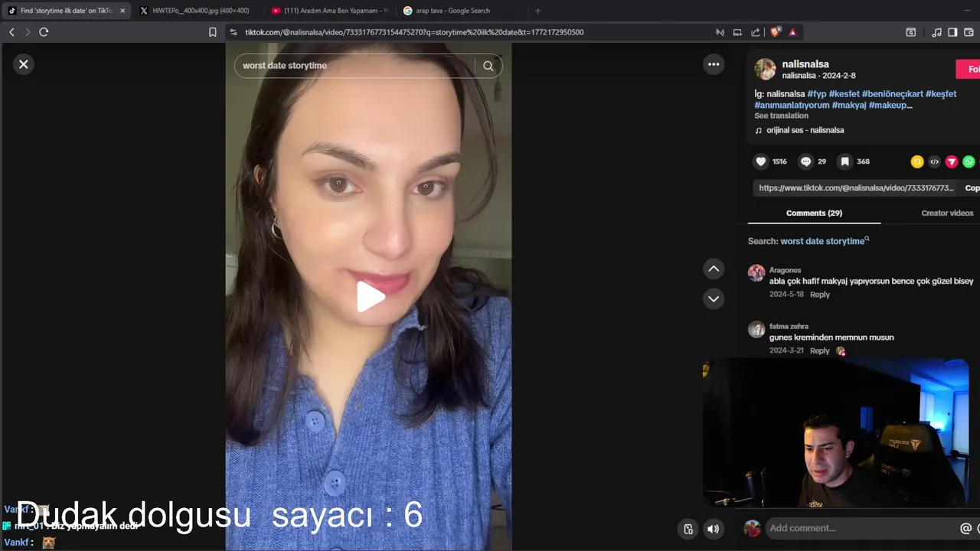
Task: Close the TikTok browser tab
Action: coord(122,11)
